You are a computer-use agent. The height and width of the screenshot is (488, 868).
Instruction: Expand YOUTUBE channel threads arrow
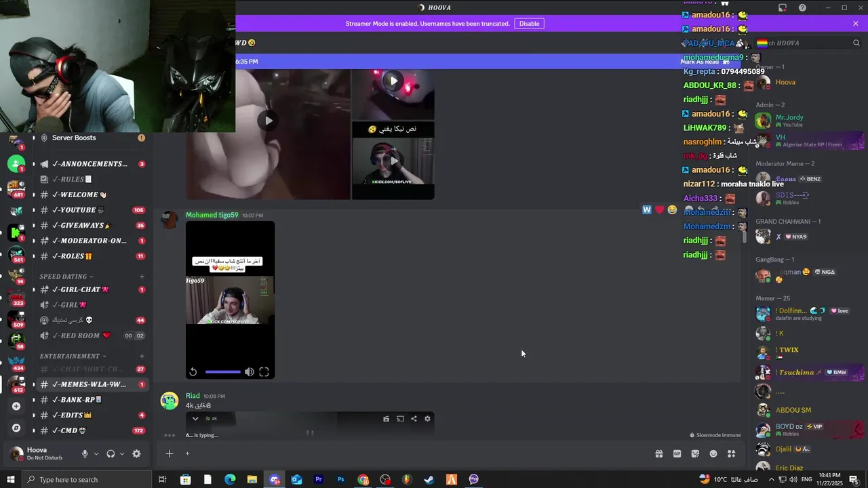pyautogui.click(x=33, y=210)
